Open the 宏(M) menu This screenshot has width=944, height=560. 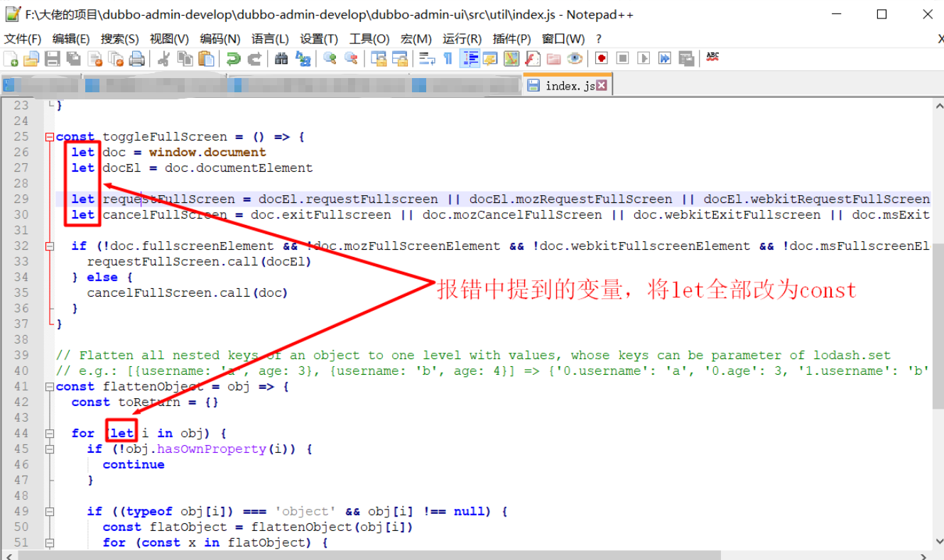[416, 39]
